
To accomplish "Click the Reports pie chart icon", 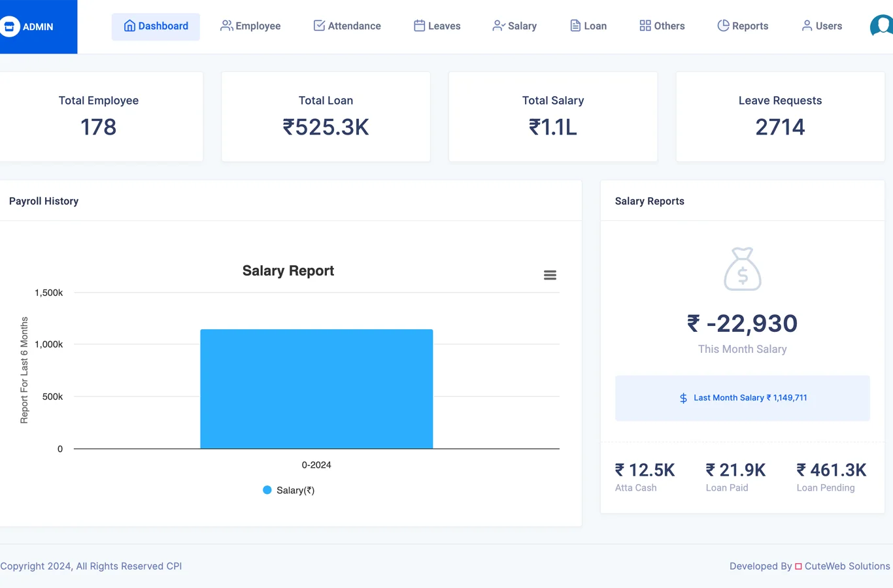I will point(723,26).
